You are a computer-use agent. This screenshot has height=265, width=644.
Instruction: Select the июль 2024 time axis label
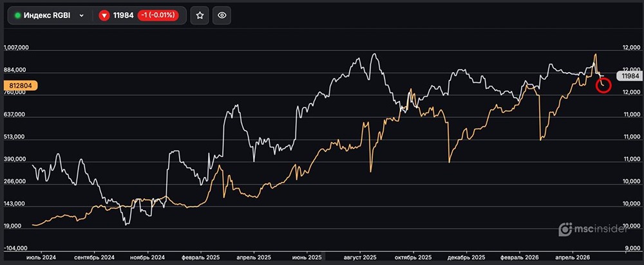pos(41,257)
